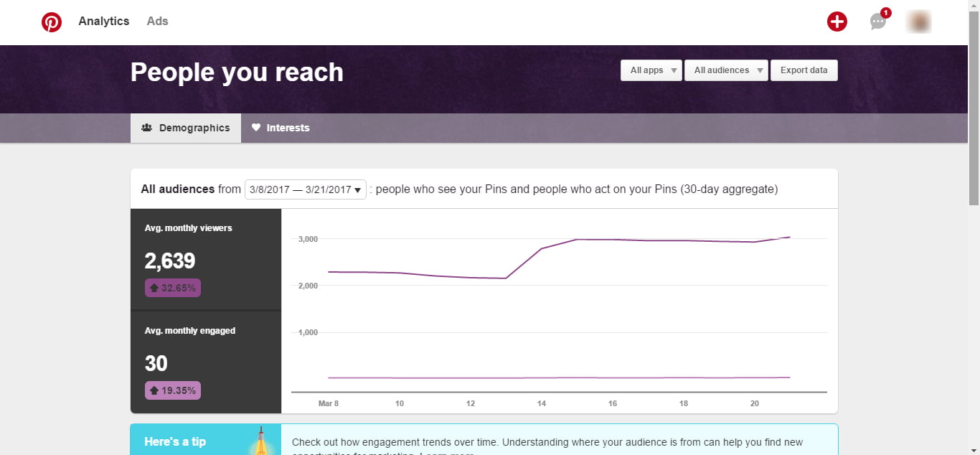980x455 pixels.
Task: Select the Avg. monthly engaged panel
Action: point(206,362)
